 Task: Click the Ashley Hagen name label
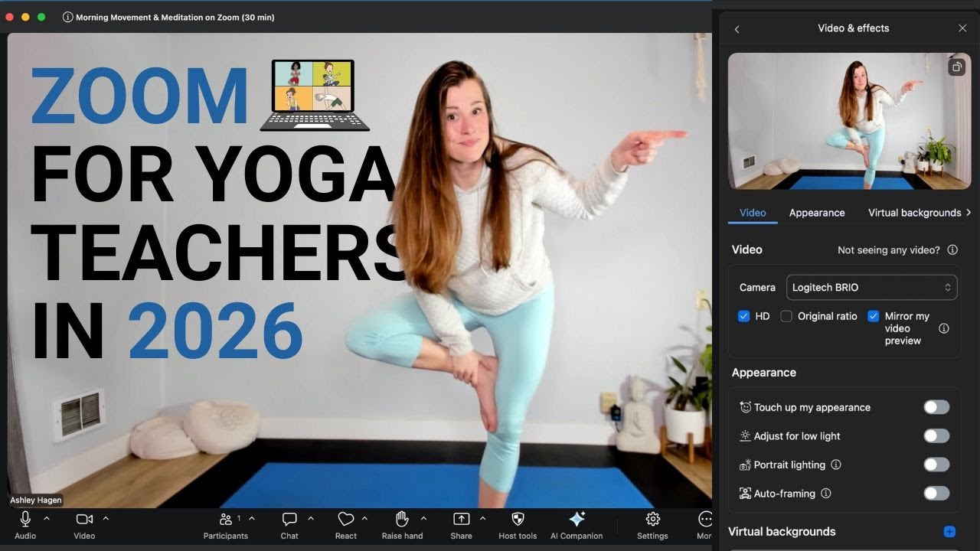(36, 500)
